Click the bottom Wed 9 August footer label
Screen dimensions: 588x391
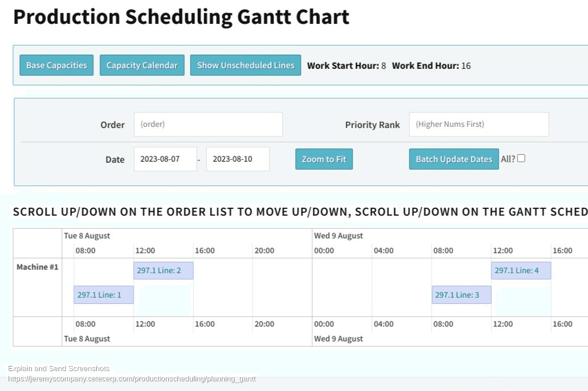[338, 339]
